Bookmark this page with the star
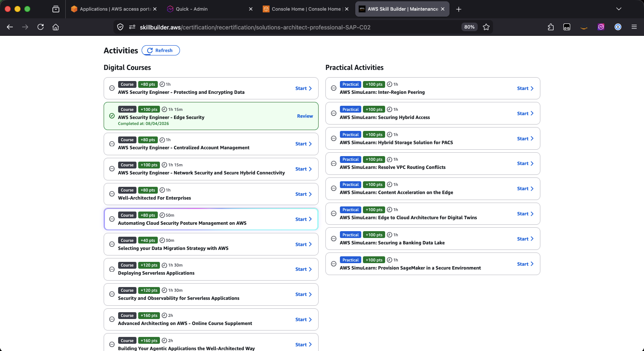 (x=486, y=27)
